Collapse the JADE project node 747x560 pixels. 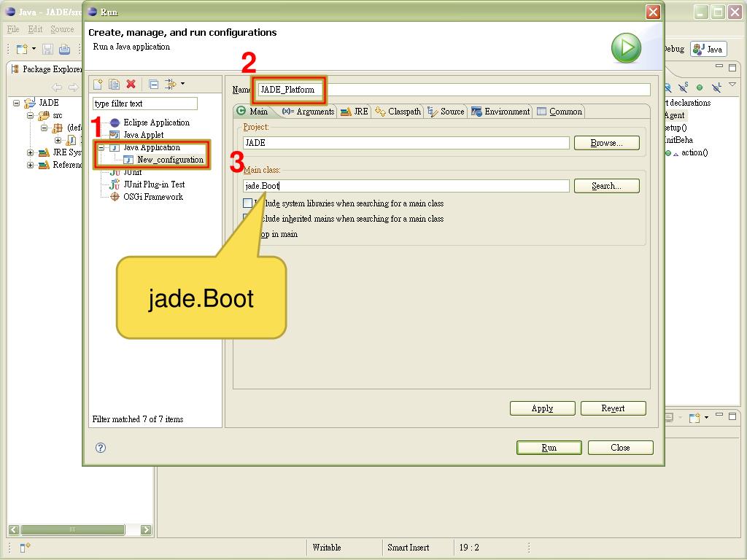coord(16,103)
